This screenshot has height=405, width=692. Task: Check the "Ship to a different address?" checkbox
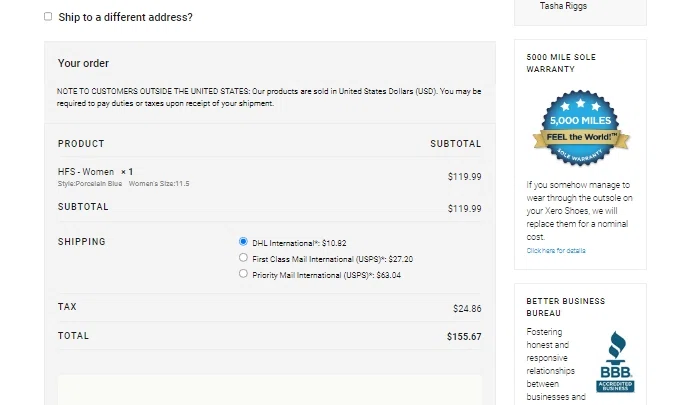click(x=48, y=17)
